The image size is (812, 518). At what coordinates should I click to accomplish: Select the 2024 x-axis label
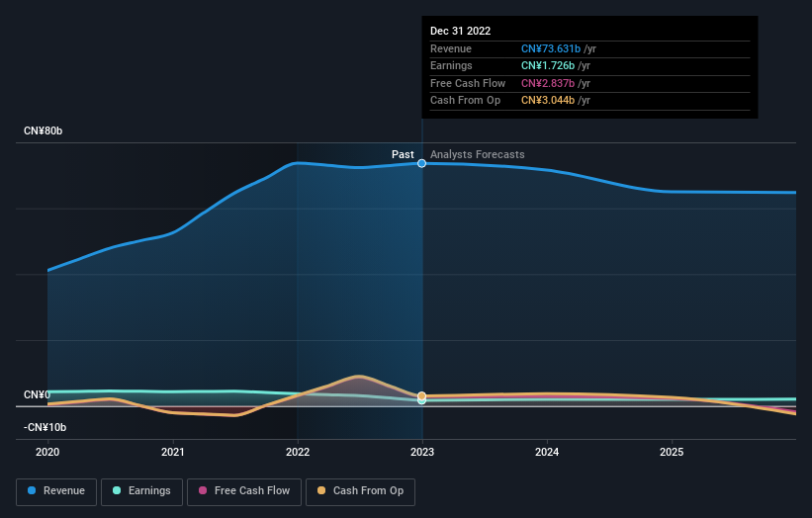coord(547,452)
